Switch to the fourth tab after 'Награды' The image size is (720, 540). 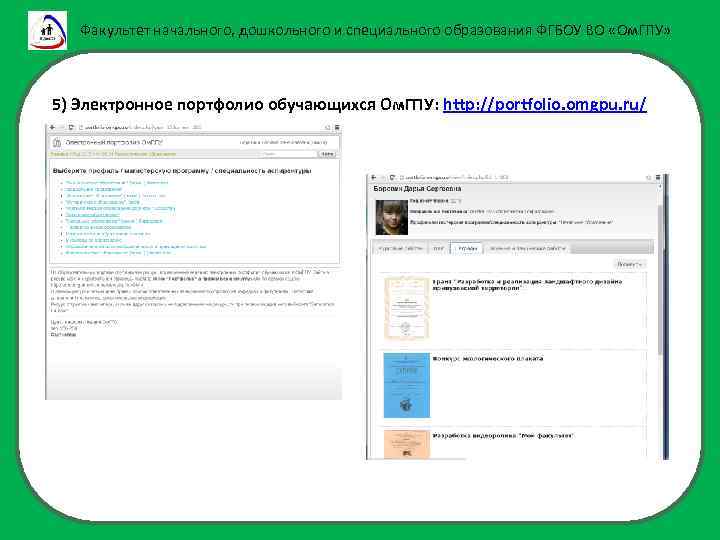coord(528,248)
